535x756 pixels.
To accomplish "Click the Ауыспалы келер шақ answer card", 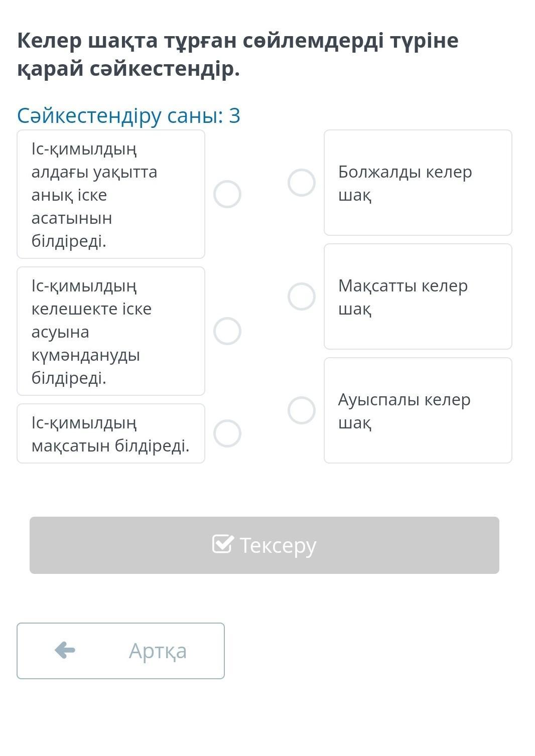I will click(x=418, y=410).
